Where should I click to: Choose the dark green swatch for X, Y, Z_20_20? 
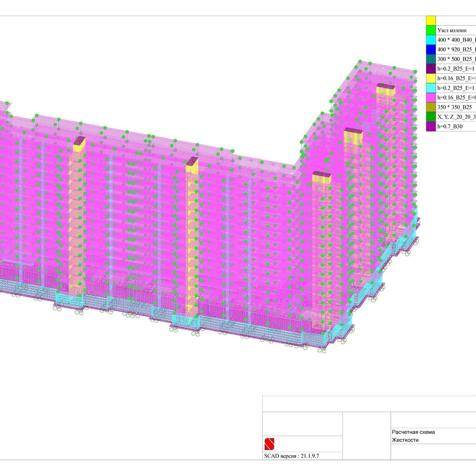point(431,116)
